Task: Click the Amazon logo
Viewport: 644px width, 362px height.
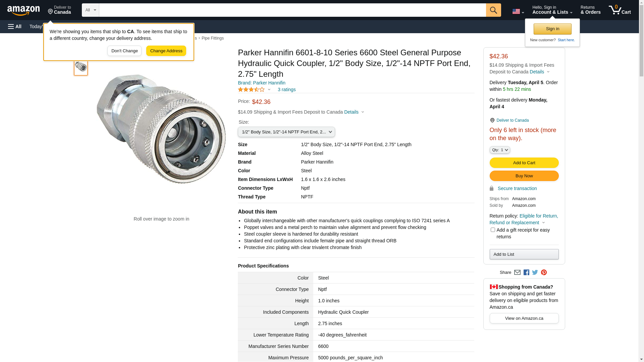Action: pos(23,10)
